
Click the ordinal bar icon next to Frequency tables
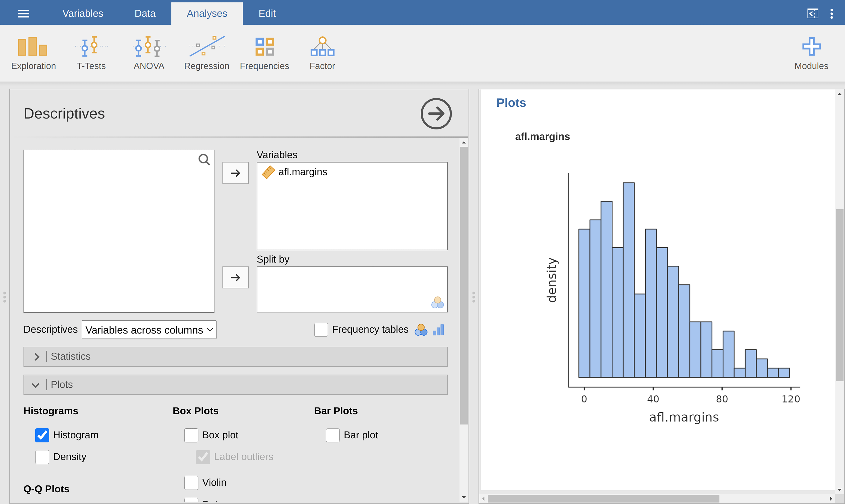(438, 330)
